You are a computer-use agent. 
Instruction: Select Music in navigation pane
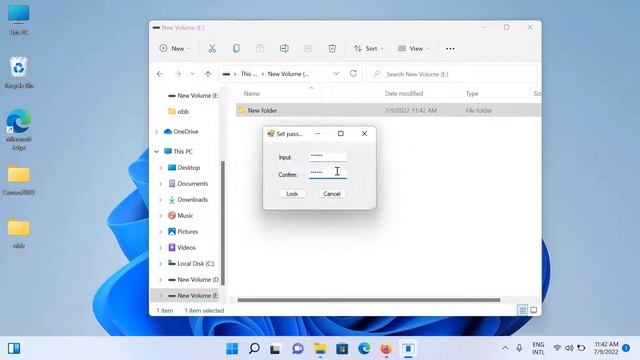pyautogui.click(x=181, y=216)
